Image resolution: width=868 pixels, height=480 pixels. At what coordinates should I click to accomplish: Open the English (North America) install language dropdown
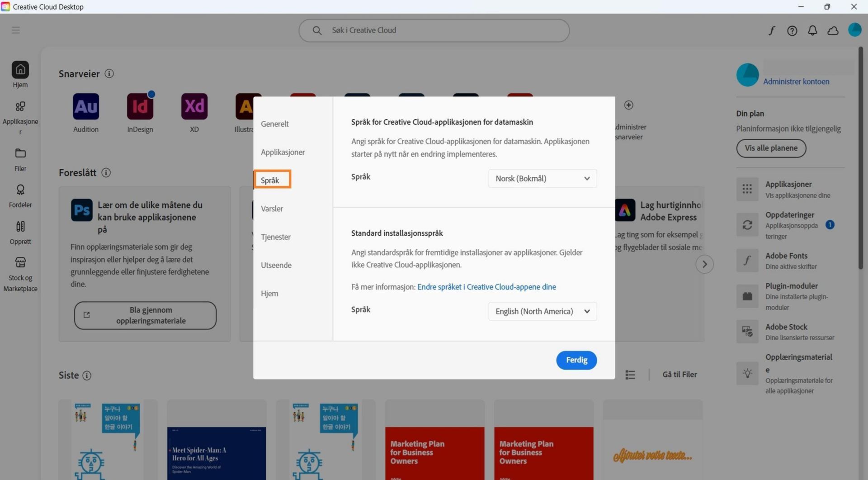[542, 312]
